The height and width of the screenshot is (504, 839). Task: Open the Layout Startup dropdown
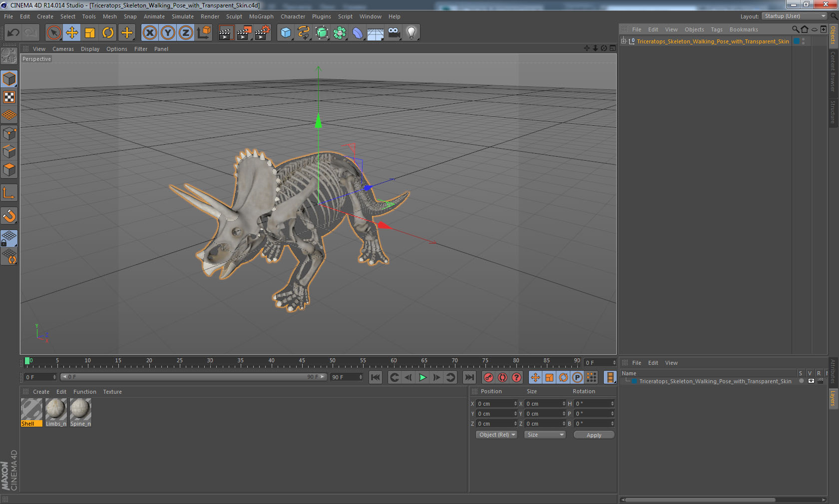pyautogui.click(x=795, y=16)
